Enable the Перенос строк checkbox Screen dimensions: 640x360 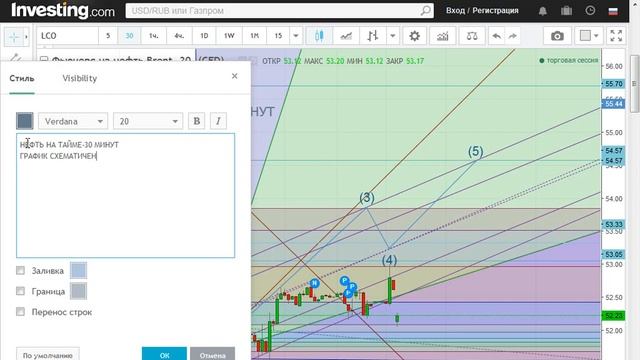click(20, 312)
